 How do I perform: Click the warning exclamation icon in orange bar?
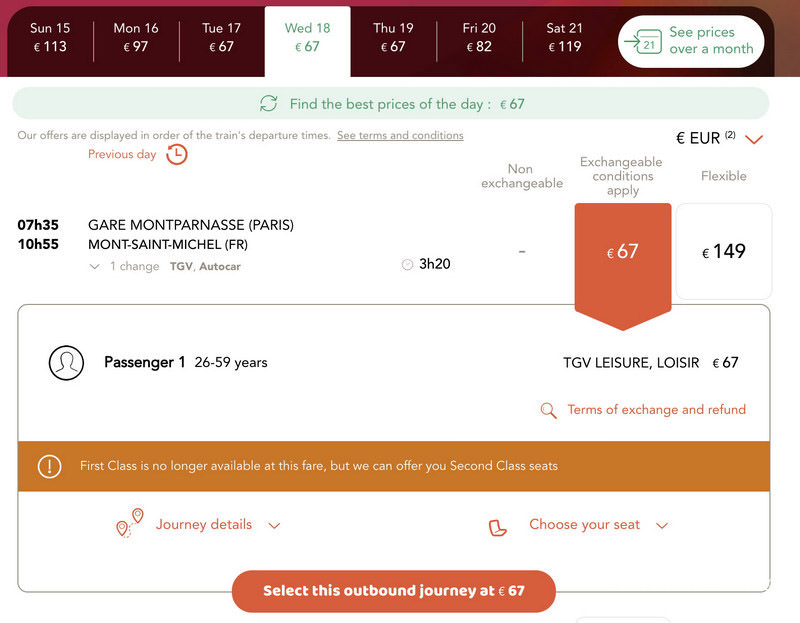[x=49, y=466]
